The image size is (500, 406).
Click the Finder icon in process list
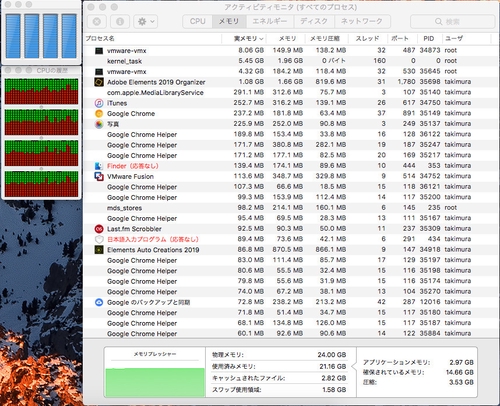[x=99, y=166]
